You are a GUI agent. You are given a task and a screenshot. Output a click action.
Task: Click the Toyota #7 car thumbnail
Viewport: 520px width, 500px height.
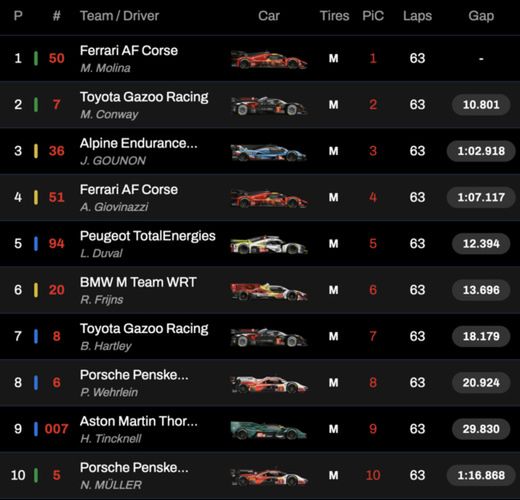pos(269,106)
